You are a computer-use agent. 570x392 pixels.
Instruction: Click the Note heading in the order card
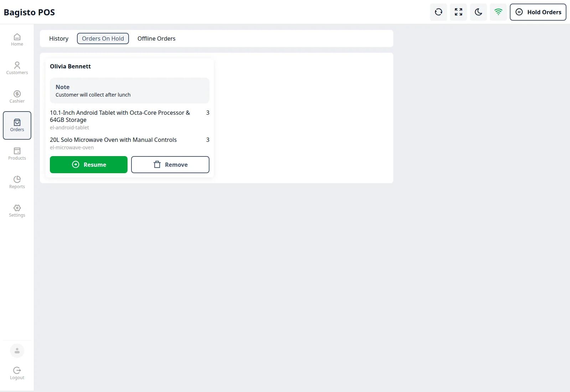click(62, 87)
